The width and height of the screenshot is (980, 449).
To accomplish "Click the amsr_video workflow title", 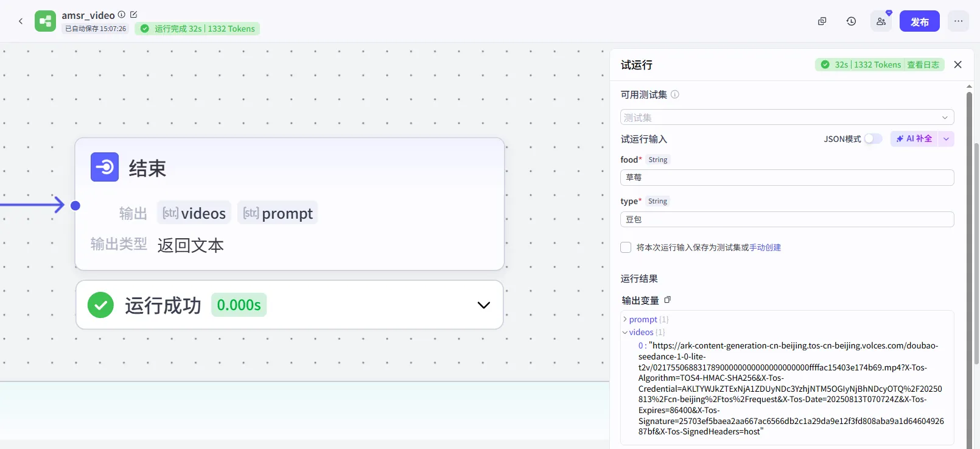I will coord(88,15).
